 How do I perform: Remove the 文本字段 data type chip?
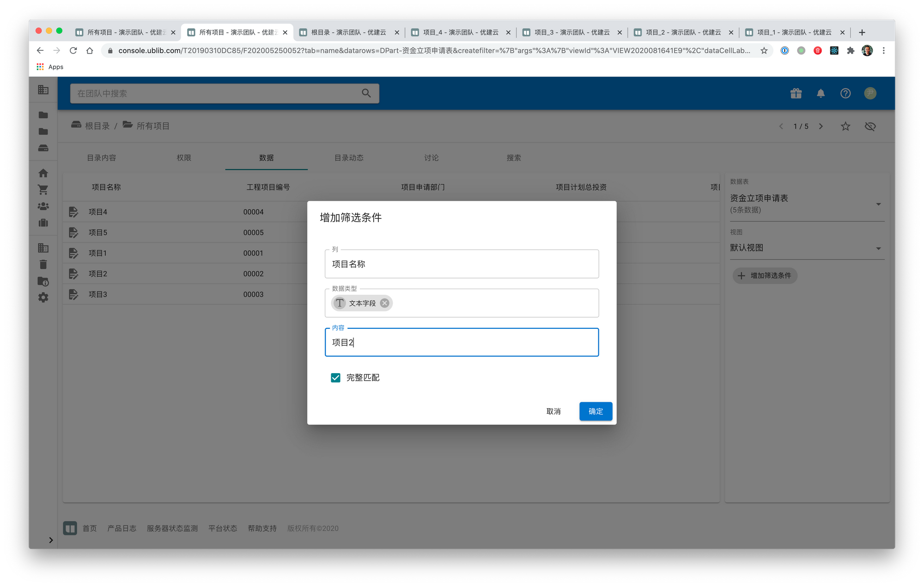click(384, 303)
